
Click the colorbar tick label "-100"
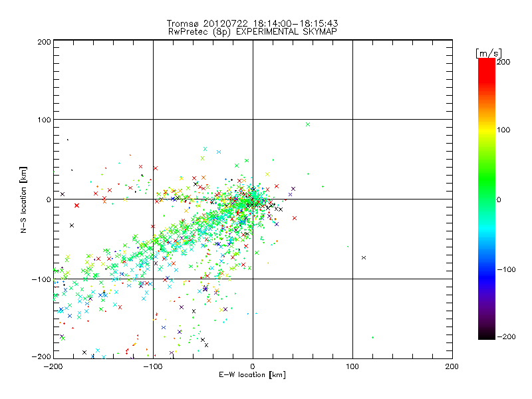click(507, 269)
